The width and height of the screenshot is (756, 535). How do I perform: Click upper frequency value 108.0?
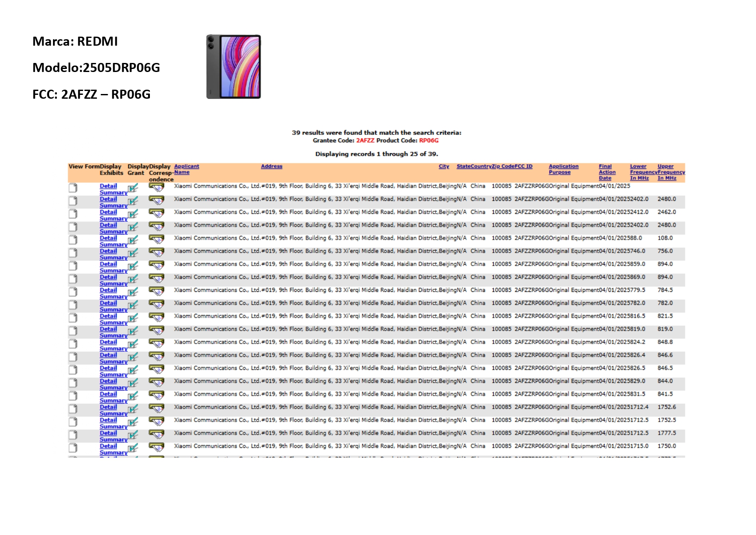[665, 238]
